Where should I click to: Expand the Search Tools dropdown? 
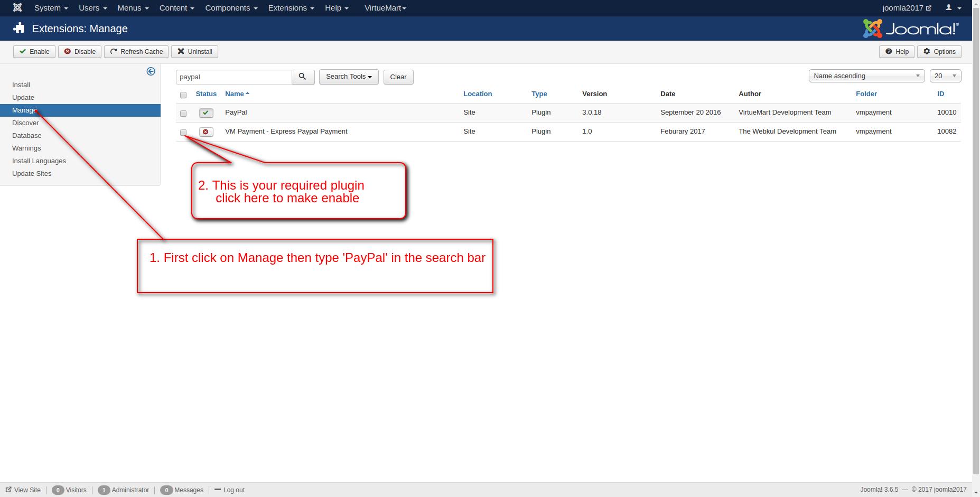349,77
